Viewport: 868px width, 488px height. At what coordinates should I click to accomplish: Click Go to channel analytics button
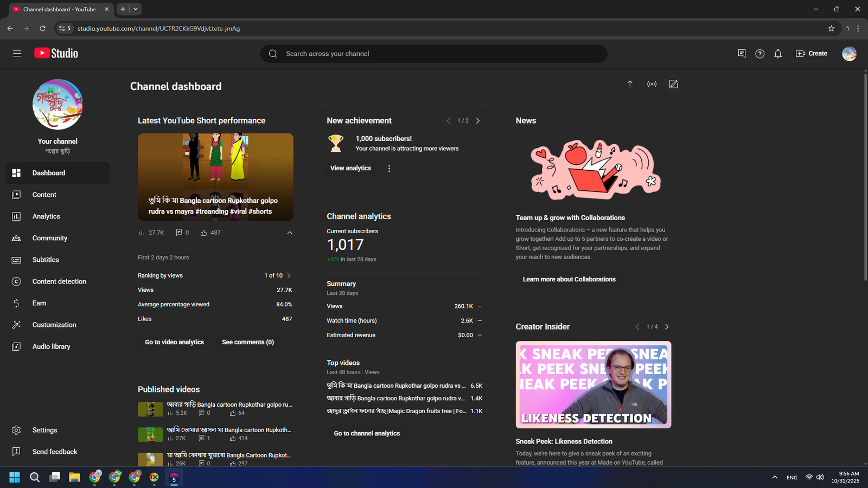[367, 433]
